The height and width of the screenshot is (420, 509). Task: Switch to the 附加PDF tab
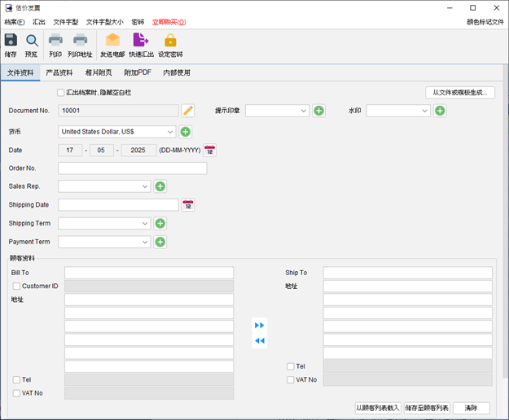tap(138, 72)
